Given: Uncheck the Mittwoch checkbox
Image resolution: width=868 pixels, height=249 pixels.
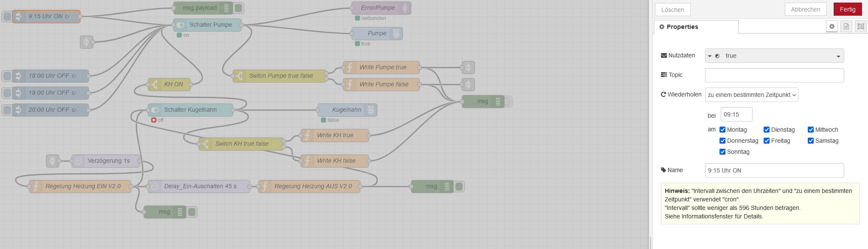Looking at the screenshot, I should [x=811, y=130].
